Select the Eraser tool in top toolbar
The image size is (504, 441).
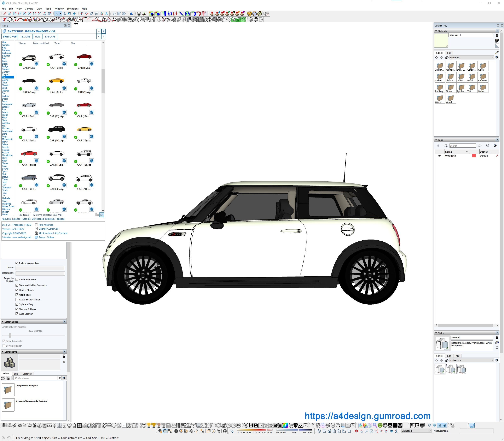point(74,14)
